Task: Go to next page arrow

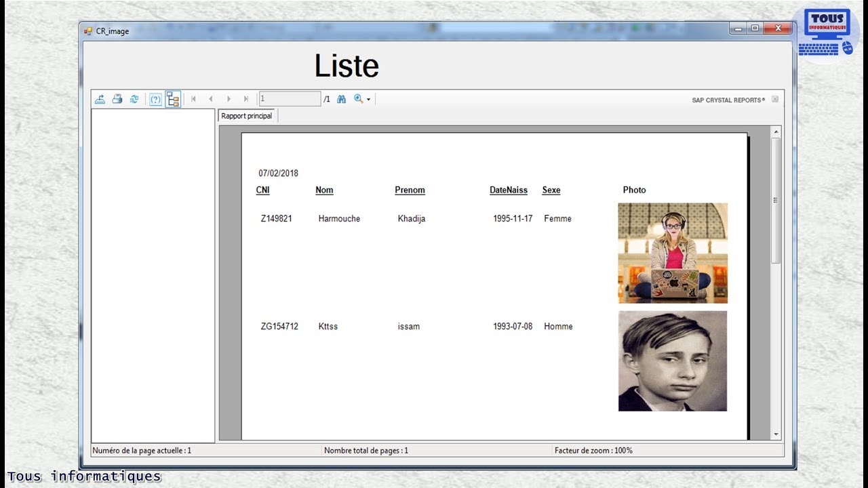Action: pos(229,99)
